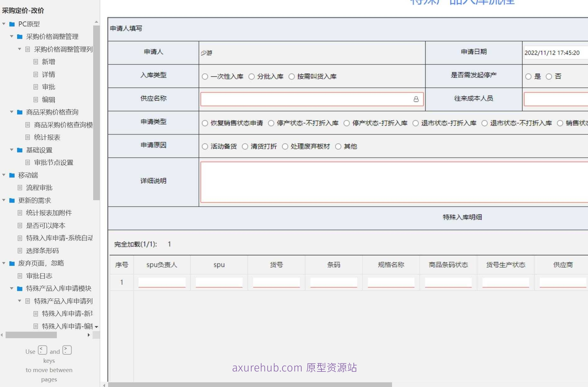
Task: Click the page icon beside 统计报表
Action: pyautogui.click(x=28, y=137)
